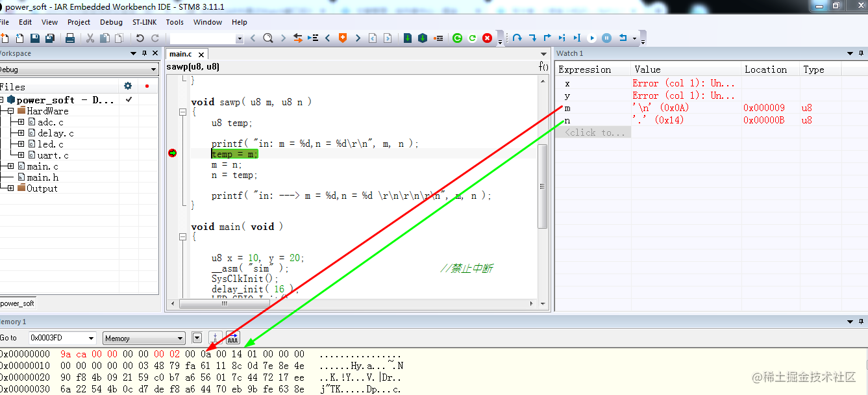
Task: Expand the adc.c tree node
Action: pos(21,121)
